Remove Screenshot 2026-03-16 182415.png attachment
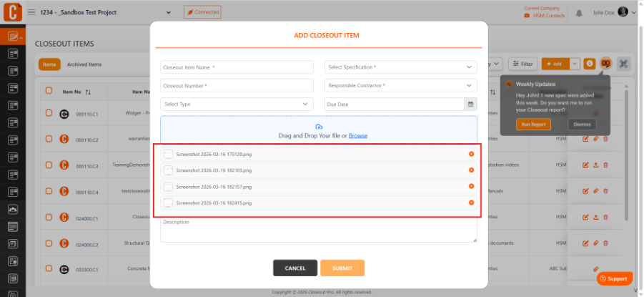This screenshot has width=644, height=297. (471, 203)
